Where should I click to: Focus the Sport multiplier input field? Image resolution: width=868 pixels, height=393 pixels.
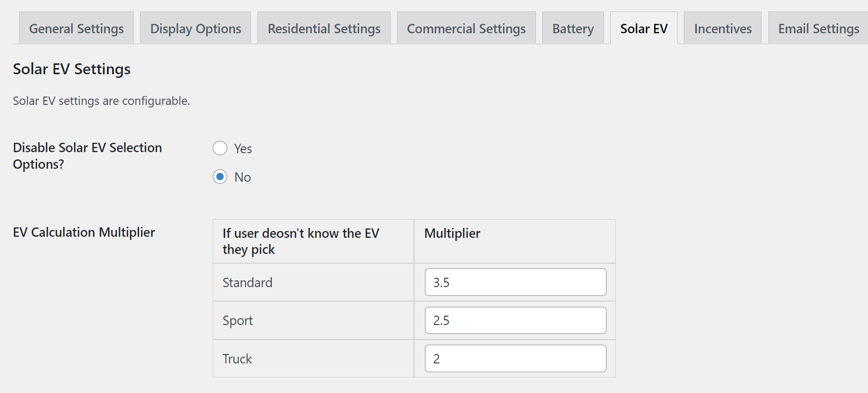point(515,320)
